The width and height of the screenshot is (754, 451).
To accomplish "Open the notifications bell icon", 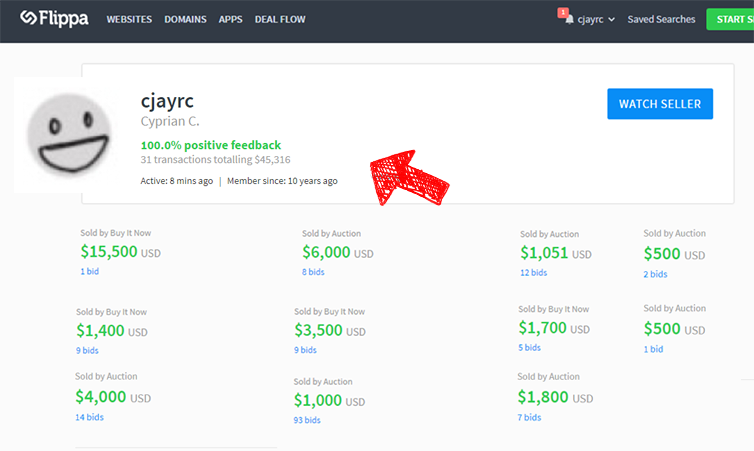I will (569, 19).
